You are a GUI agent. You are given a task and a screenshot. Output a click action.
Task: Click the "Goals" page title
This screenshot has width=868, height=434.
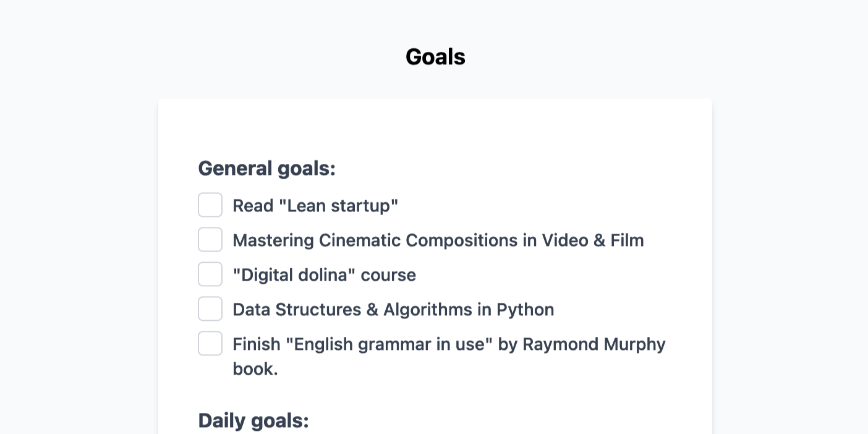(x=435, y=56)
